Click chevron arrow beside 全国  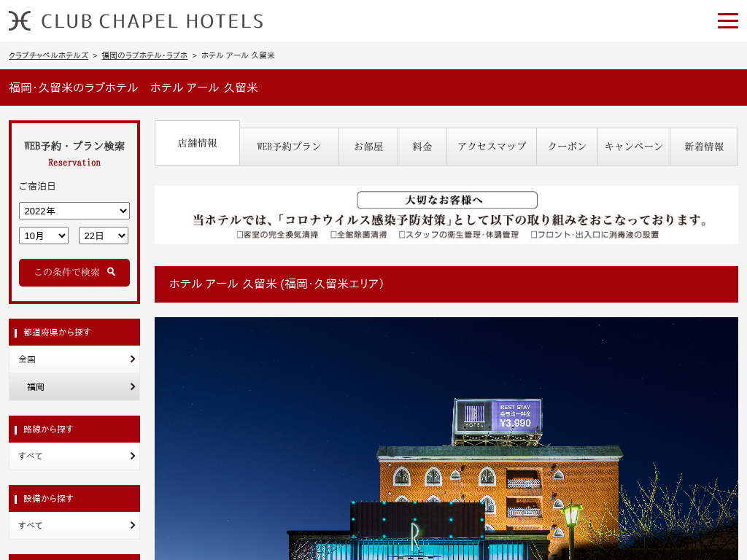pyautogui.click(x=133, y=359)
